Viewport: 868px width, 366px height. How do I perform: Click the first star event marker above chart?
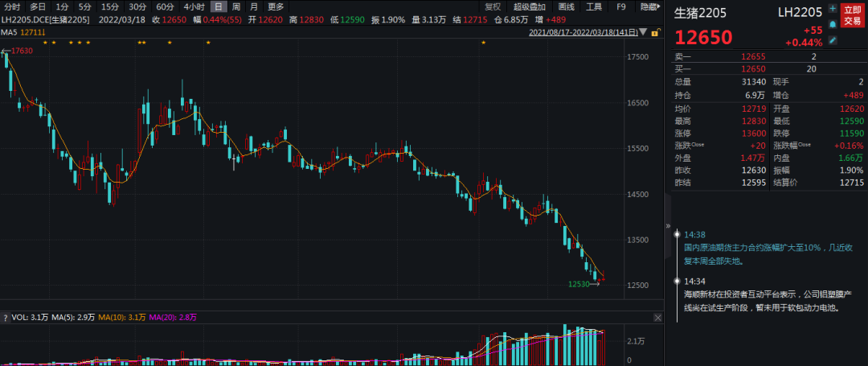45,42
